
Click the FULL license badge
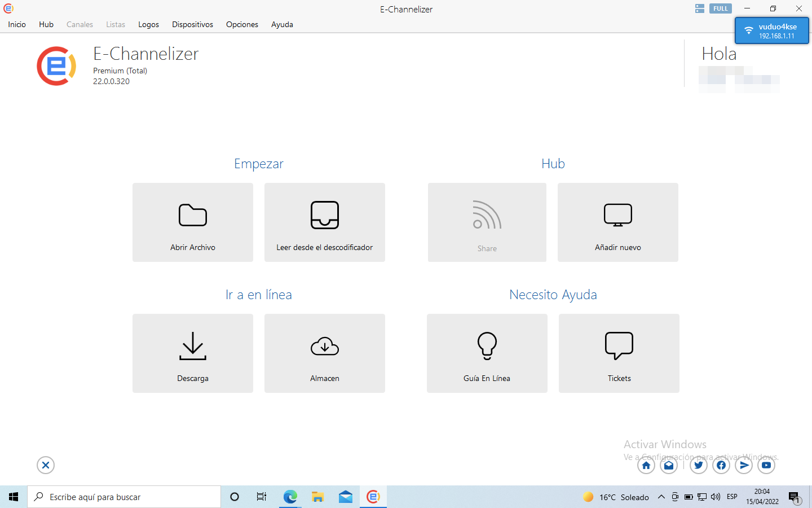coord(720,8)
